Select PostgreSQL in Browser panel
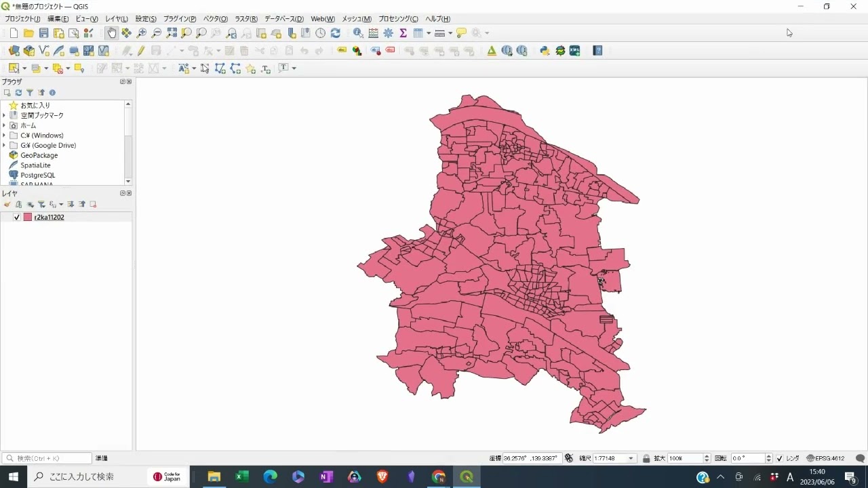868x488 pixels. [x=37, y=175]
